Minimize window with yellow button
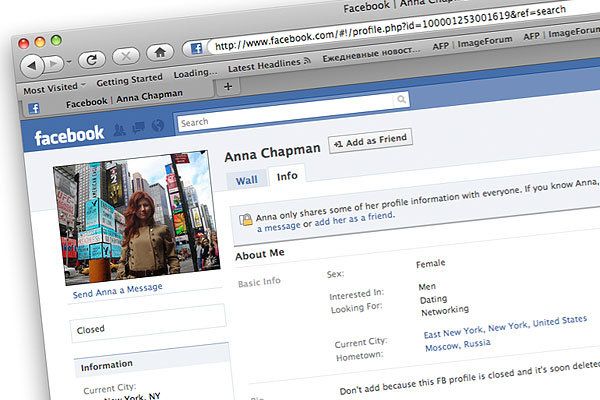Screen dimensions: 600x400 tap(40, 41)
